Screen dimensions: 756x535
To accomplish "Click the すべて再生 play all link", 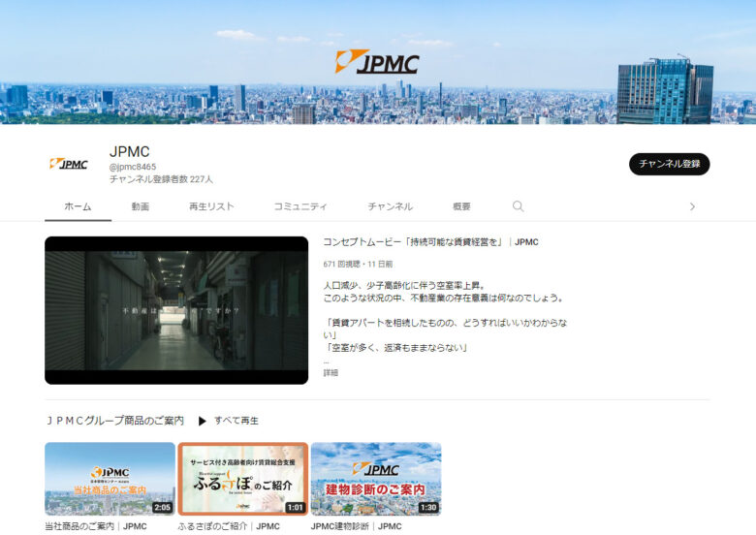I will (236, 421).
